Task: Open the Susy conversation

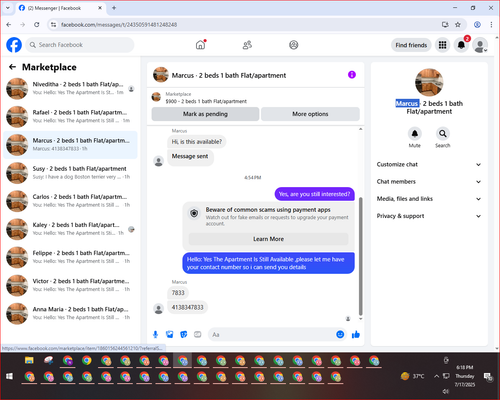Action: (x=70, y=173)
